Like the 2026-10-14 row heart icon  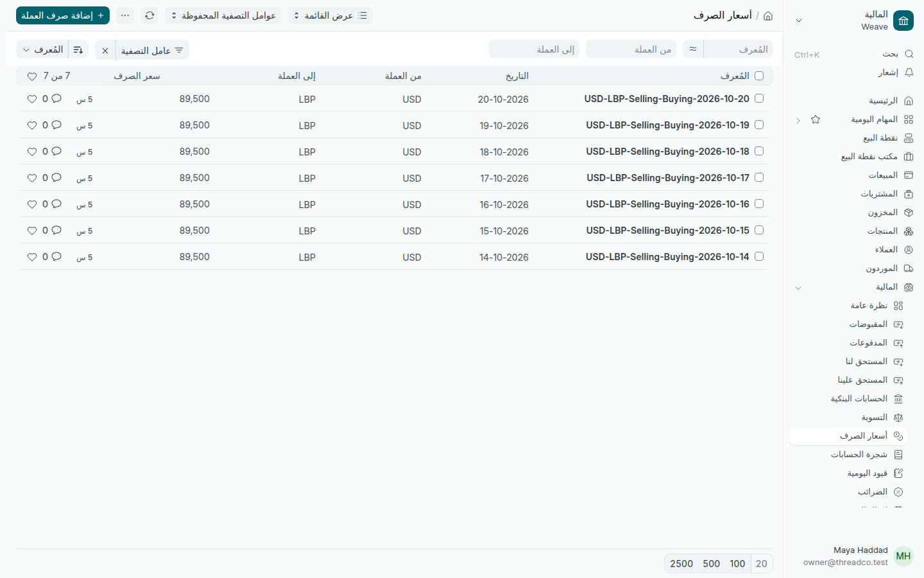pyautogui.click(x=32, y=257)
